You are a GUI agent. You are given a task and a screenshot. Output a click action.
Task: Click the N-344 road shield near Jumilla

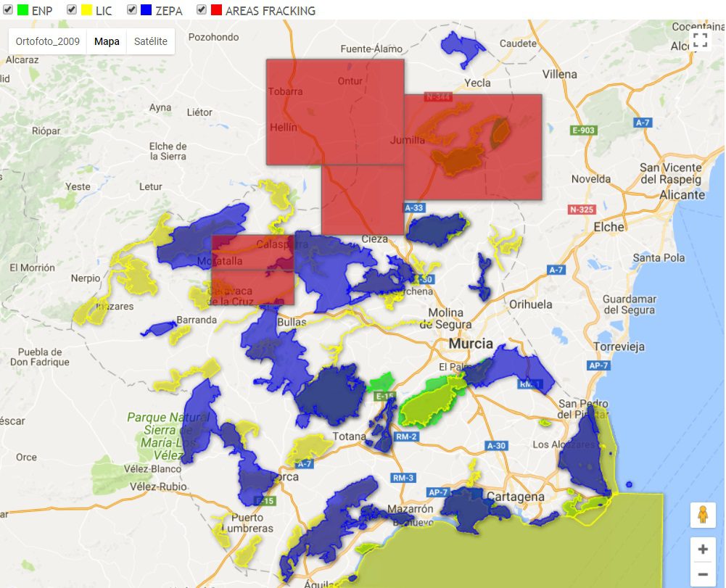438,96
